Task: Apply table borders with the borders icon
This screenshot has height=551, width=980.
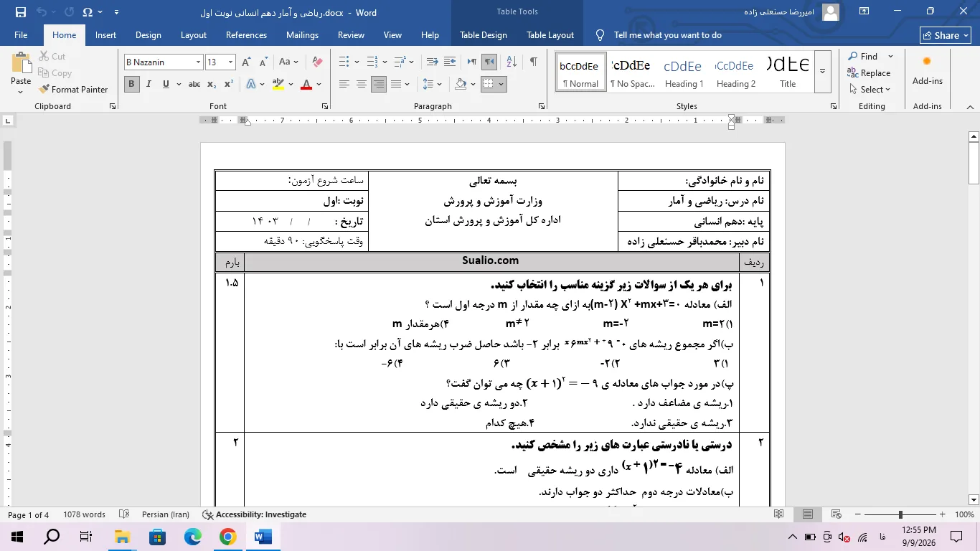Action: pos(488,84)
